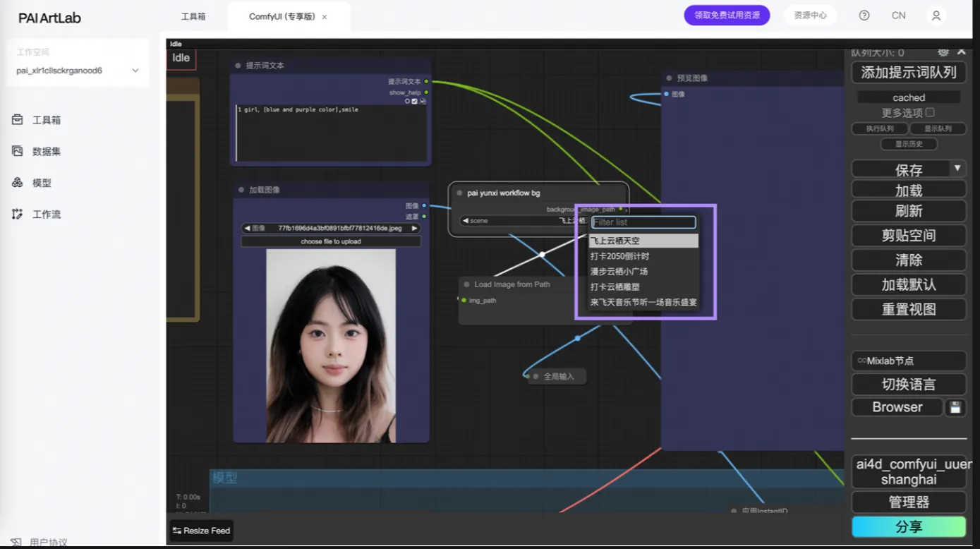The image size is (980, 549).
Task: Click the help question mark icon
Action: pos(864,16)
